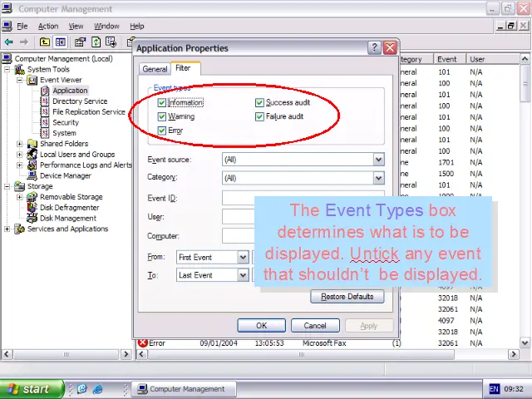Click tree pane horizontal scroll right arrow
The height and width of the screenshot is (399, 532).
click(126, 354)
